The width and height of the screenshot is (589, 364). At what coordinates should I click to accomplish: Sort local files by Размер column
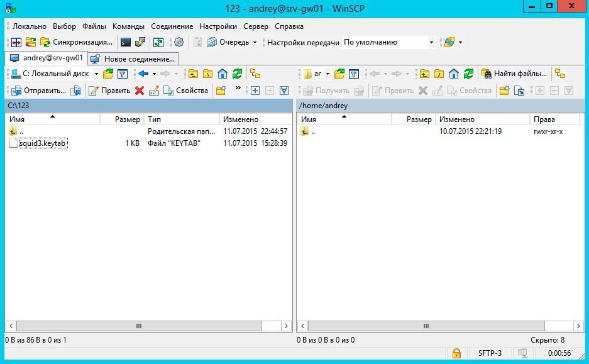[x=122, y=119]
